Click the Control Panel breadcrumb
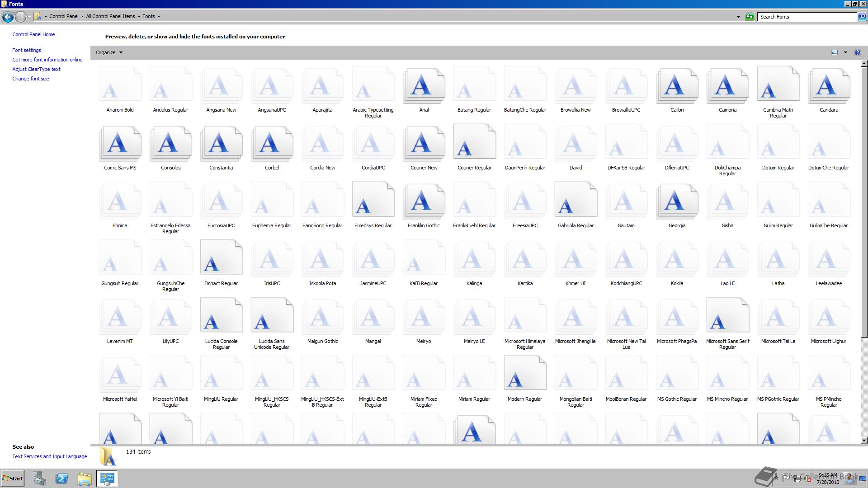Screen dimensions: 868x488 (64, 16)
